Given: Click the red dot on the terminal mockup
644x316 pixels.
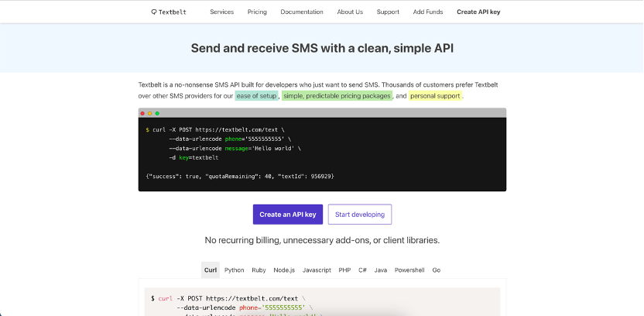Looking at the screenshot, I should click(142, 113).
